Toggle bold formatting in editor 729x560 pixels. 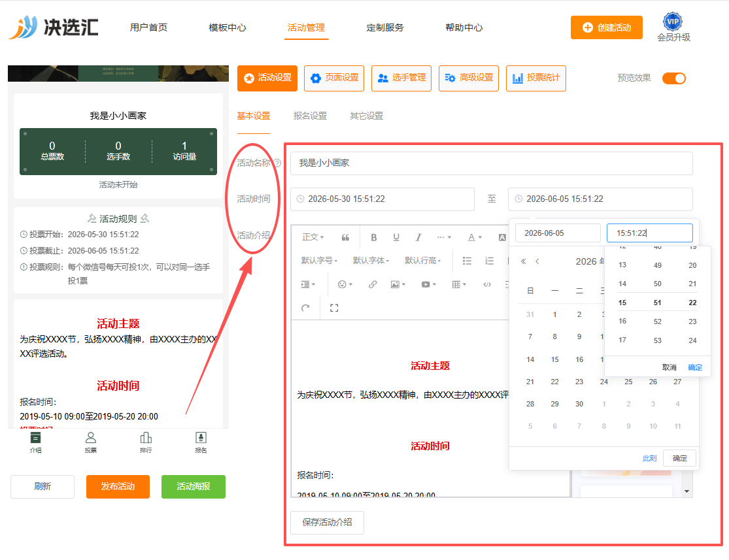pos(373,237)
